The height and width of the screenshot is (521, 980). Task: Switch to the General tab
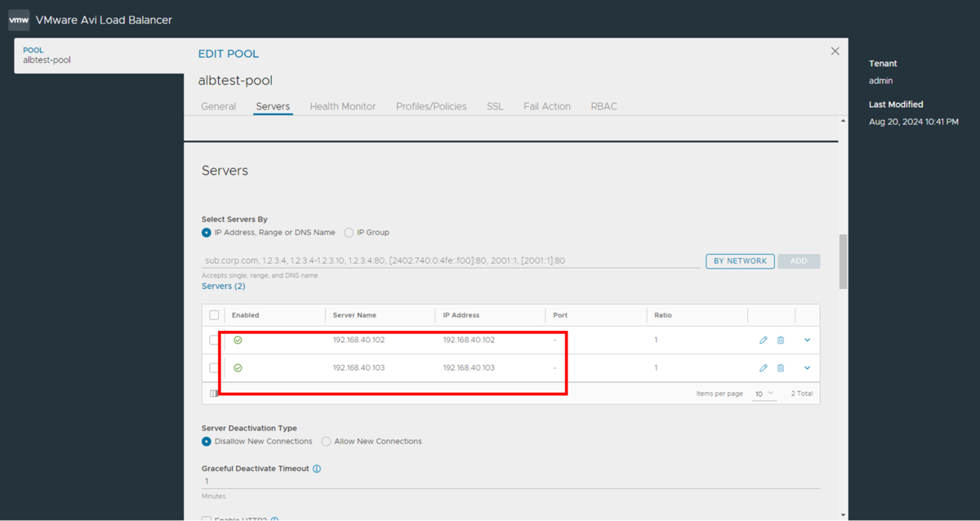[219, 106]
